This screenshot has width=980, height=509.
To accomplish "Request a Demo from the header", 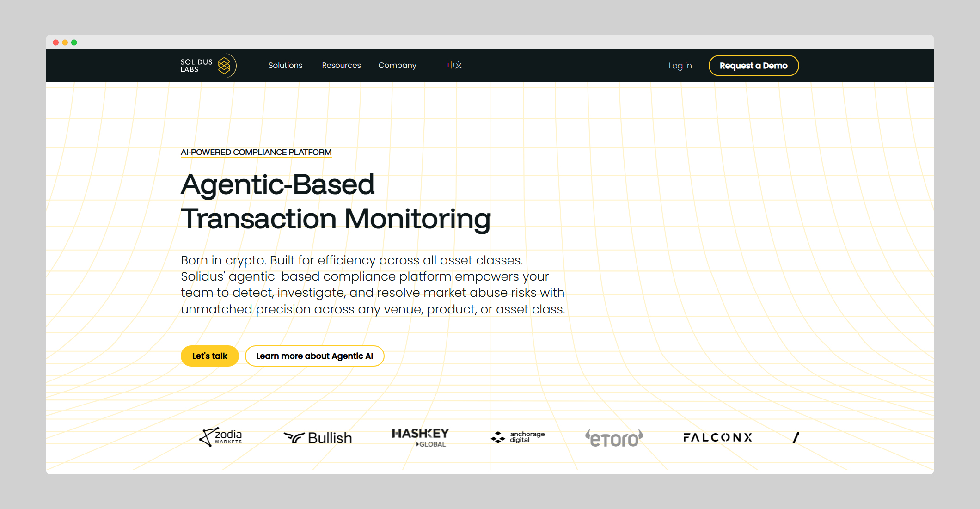I will click(x=753, y=66).
